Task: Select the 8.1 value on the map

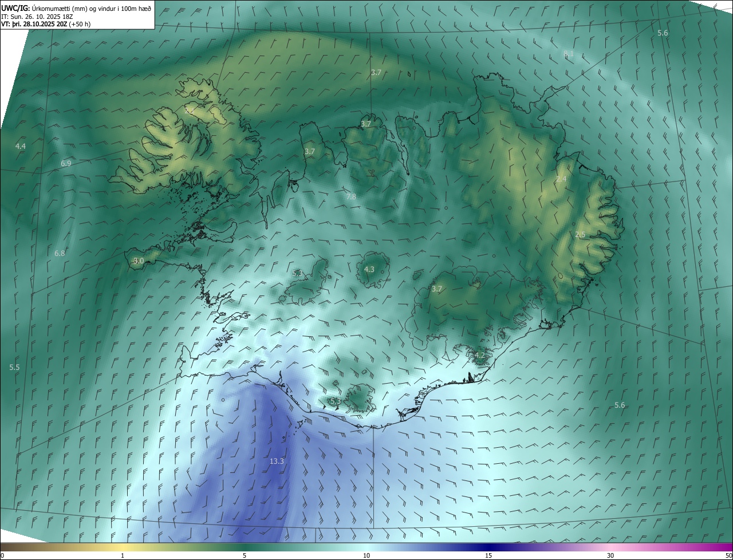Action: [569, 54]
